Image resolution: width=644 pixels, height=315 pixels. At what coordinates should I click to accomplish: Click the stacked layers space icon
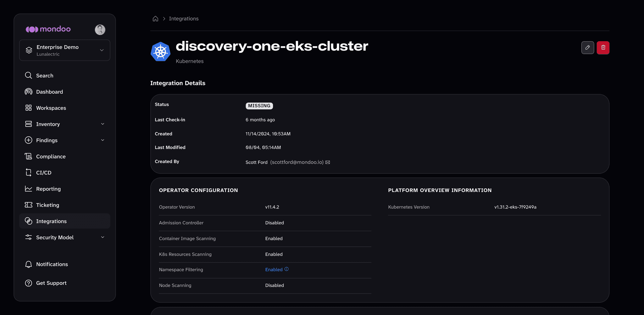[29, 50]
